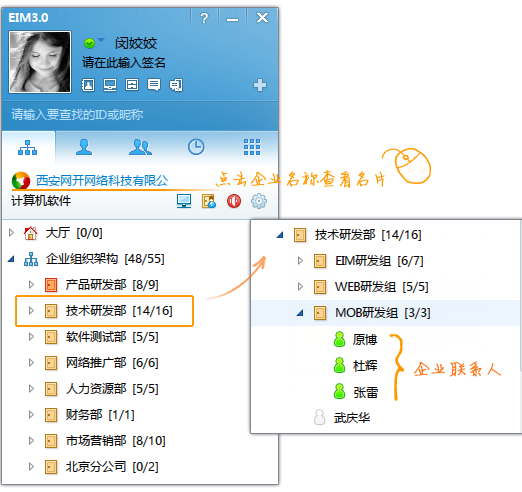Image resolution: width=522 pixels, height=492 pixels.
Task: Expand the 人力资源部 [5/5] department
Action: [31, 389]
